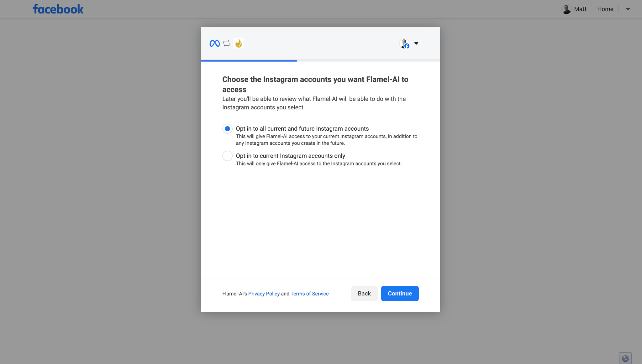Open Matt's profile avatar in top bar
Screen dimensions: 642x364
(x=566, y=9)
